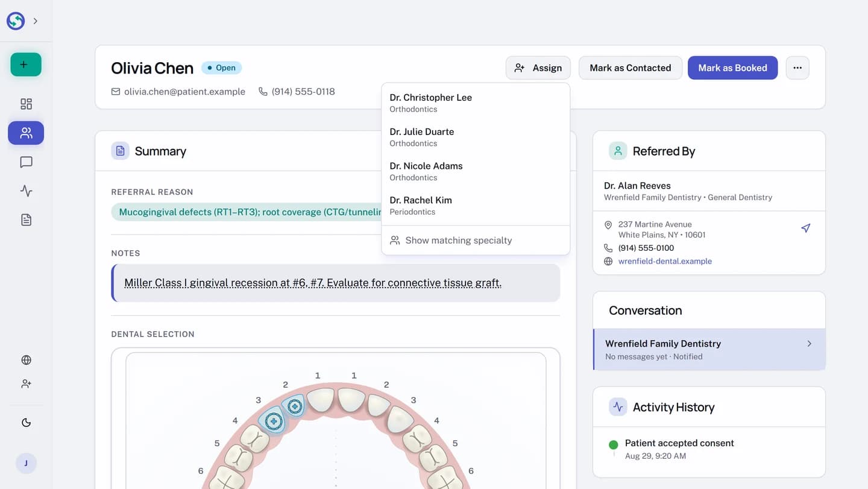Click the referrer phone (914) 555-0100
Image resolution: width=868 pixels, height=489 pixels.
[646, 248]
